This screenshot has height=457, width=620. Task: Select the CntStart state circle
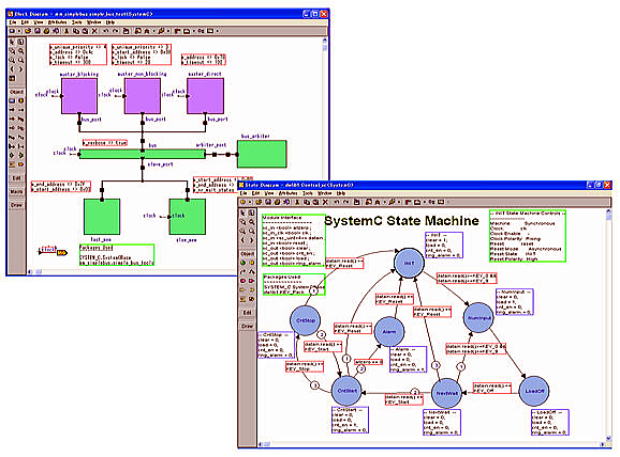pos(347,391)
